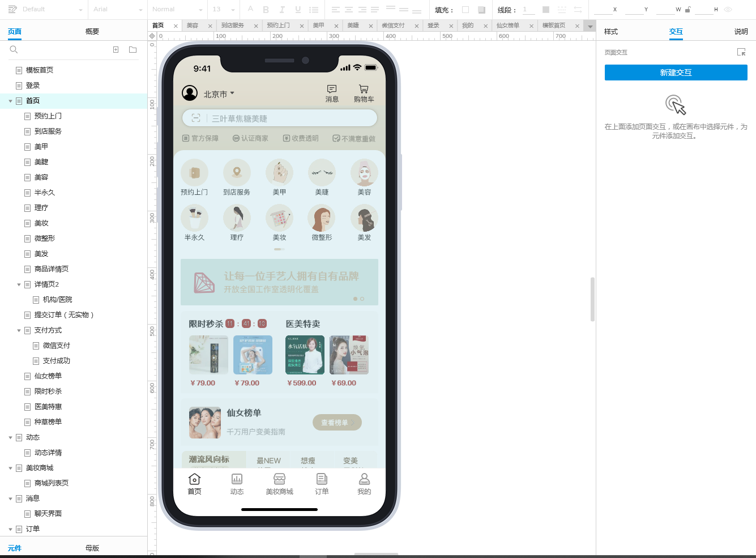Click the ¥599.00 product thumbnail
Viewport: 756px width, 558px height.
[x=305, y=355]
